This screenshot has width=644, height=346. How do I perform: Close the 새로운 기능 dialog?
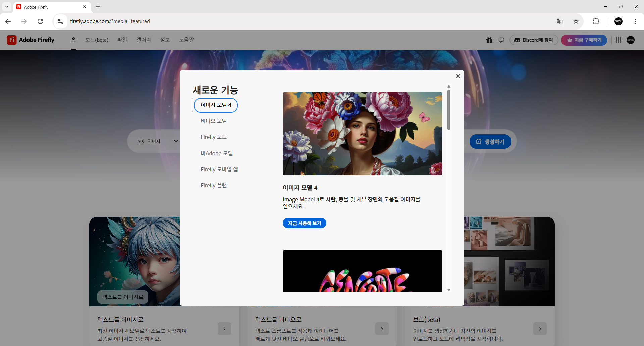458,76
